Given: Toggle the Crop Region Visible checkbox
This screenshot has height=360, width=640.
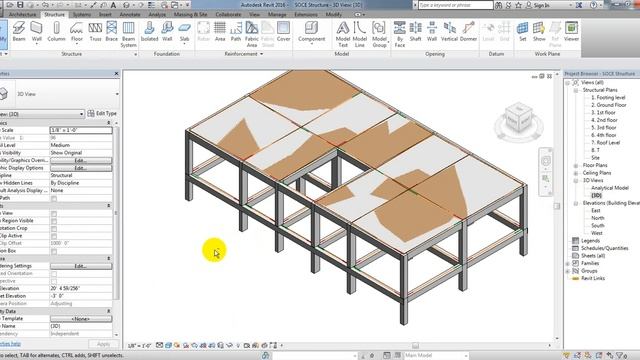Looking at the screenshot, I should click(x=54, y=221).
